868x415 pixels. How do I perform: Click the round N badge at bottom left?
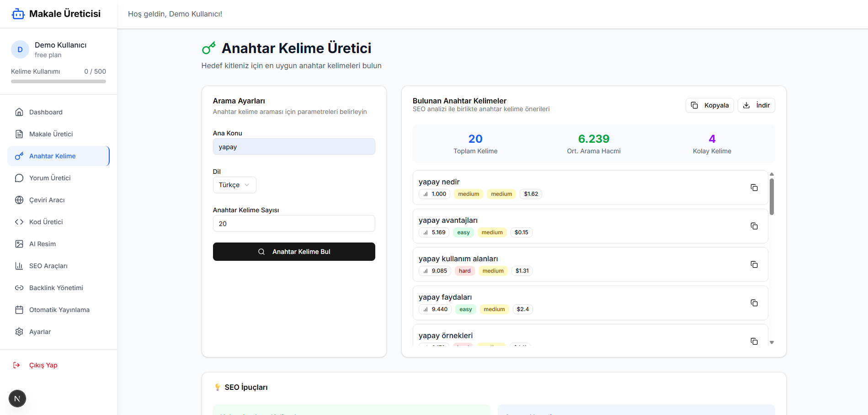pyautogui.click(x=17, y=399)
